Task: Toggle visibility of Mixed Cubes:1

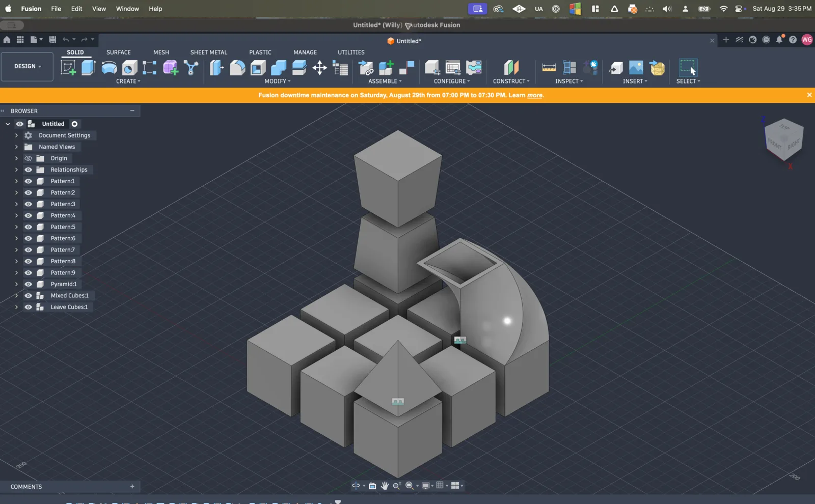Action: point(28,296)
